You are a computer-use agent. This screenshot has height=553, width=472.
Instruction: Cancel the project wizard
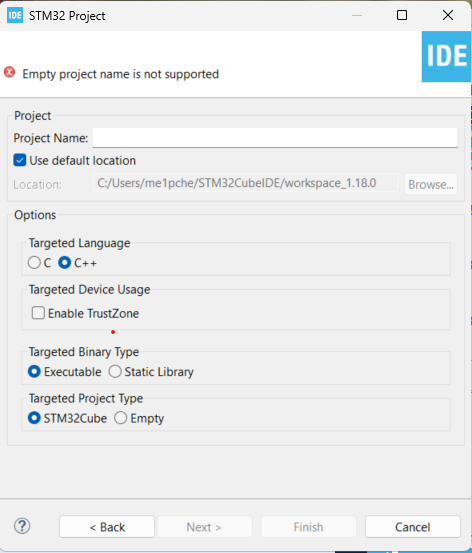click(413, 527)
